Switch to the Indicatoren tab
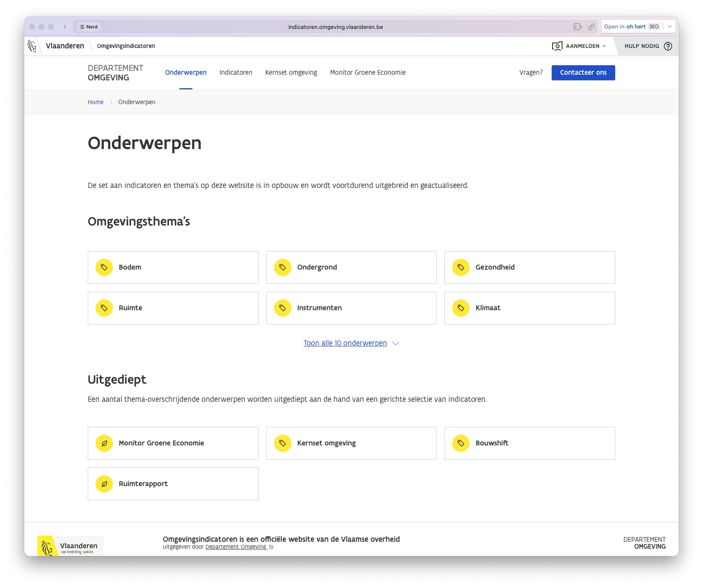703x588 pixels. pos(236,73)
